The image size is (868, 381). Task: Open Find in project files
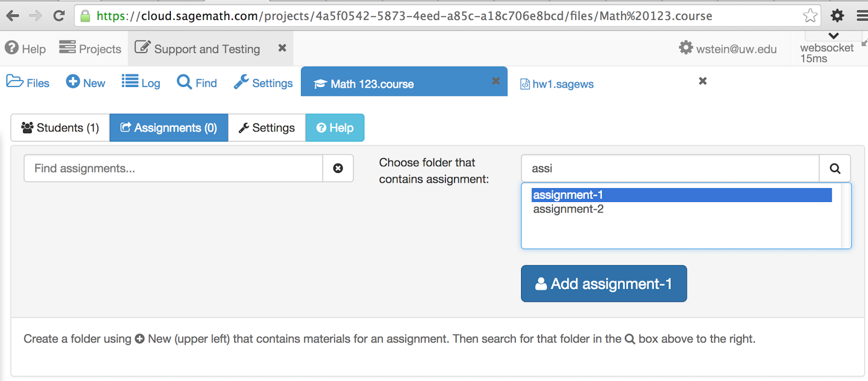coord(197,83)
